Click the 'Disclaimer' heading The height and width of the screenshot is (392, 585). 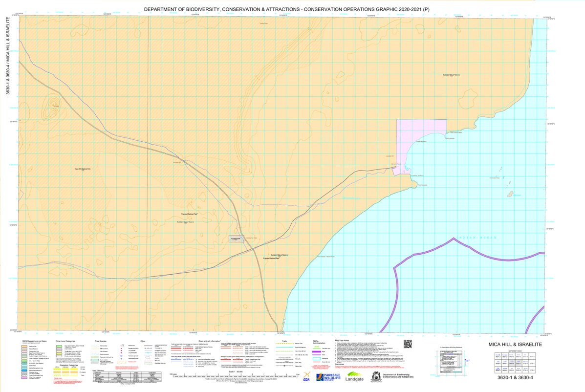tap(340, 365)
